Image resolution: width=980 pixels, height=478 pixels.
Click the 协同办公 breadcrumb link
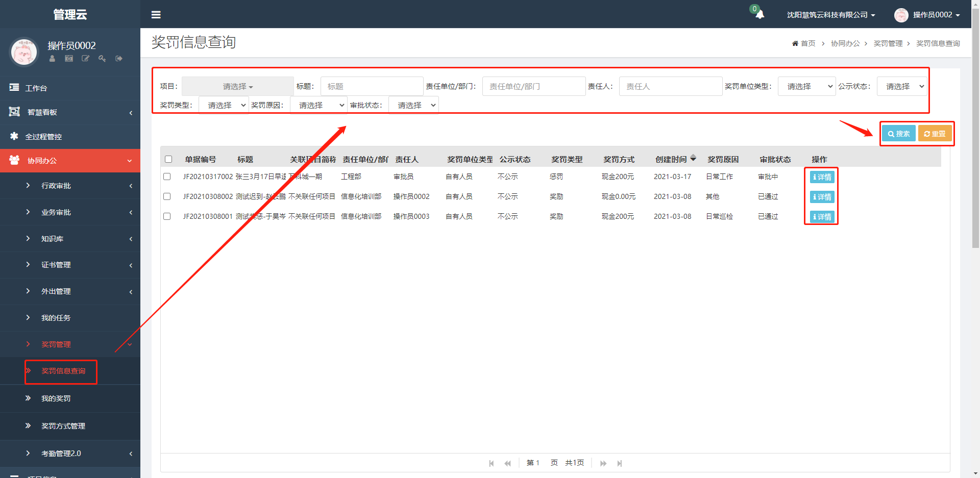pos(845,43)
